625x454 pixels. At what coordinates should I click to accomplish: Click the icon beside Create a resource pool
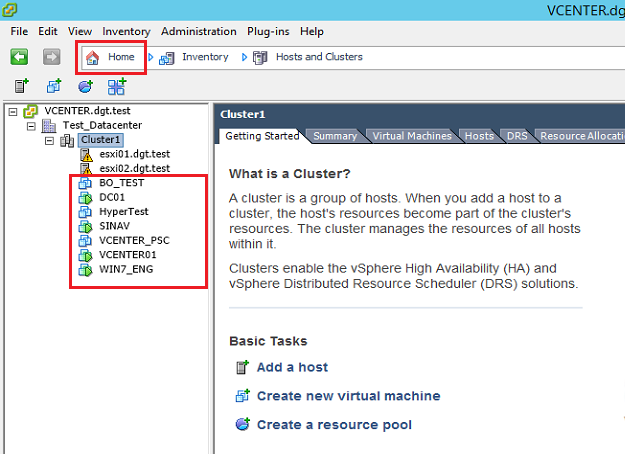(242, 424)
